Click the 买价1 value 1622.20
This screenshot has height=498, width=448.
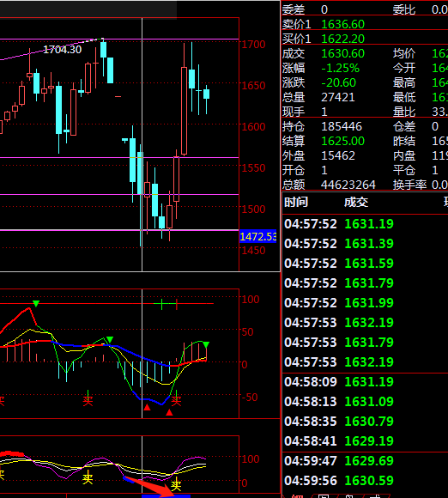343,39
